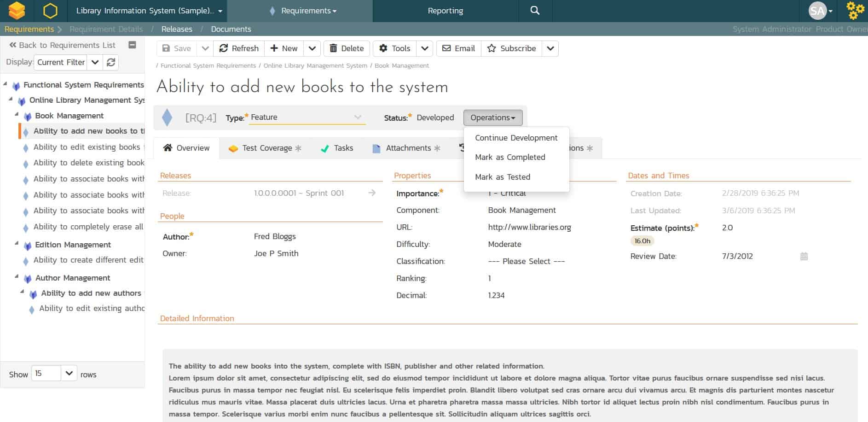868x422 pixels.
Task: Collapse the sidebar with the minus icon
Action: tap(132, 45)
